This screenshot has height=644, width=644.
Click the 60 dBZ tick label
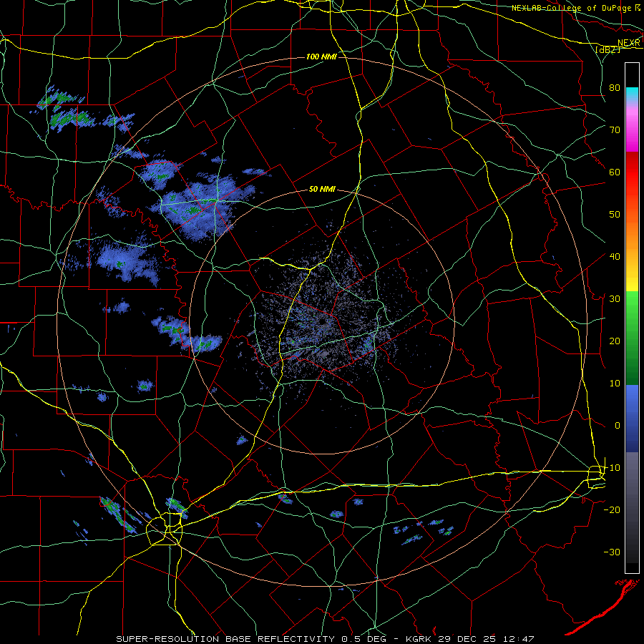click(x=615, y=172)
